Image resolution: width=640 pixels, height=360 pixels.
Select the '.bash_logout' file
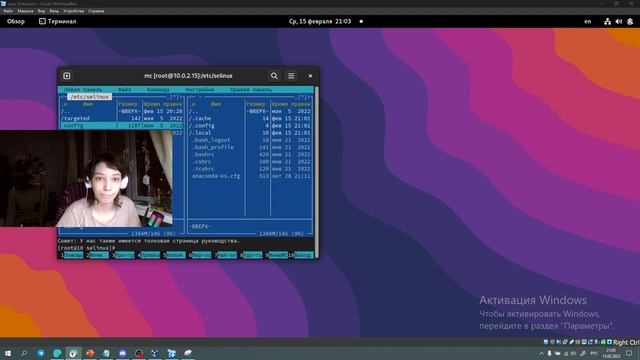(x=250, y=140)
